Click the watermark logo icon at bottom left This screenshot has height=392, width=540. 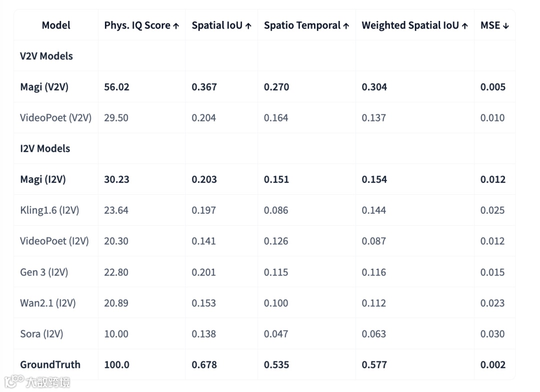point(14,382)
